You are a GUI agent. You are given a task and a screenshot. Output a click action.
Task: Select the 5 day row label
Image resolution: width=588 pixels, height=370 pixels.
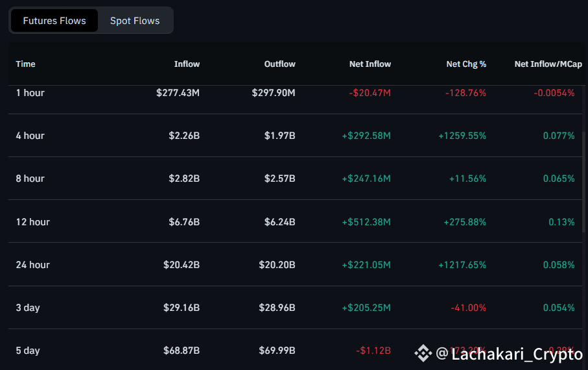point(28,351)
